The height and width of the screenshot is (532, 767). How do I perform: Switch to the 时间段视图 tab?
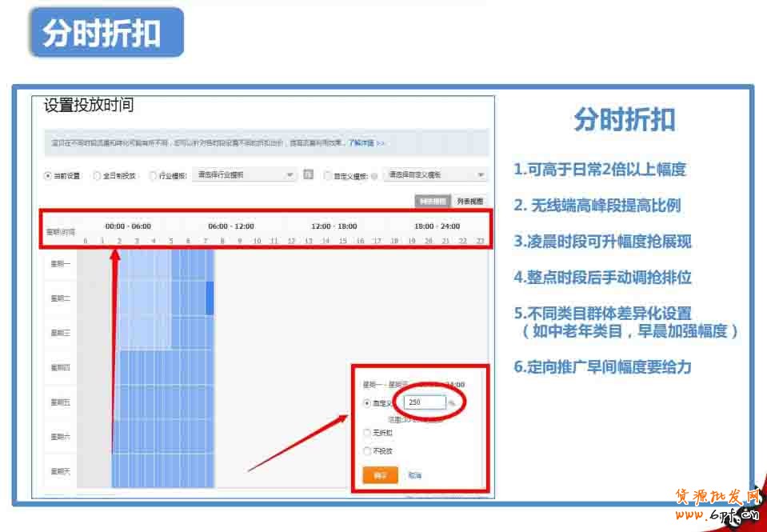[x=432, y=202]
